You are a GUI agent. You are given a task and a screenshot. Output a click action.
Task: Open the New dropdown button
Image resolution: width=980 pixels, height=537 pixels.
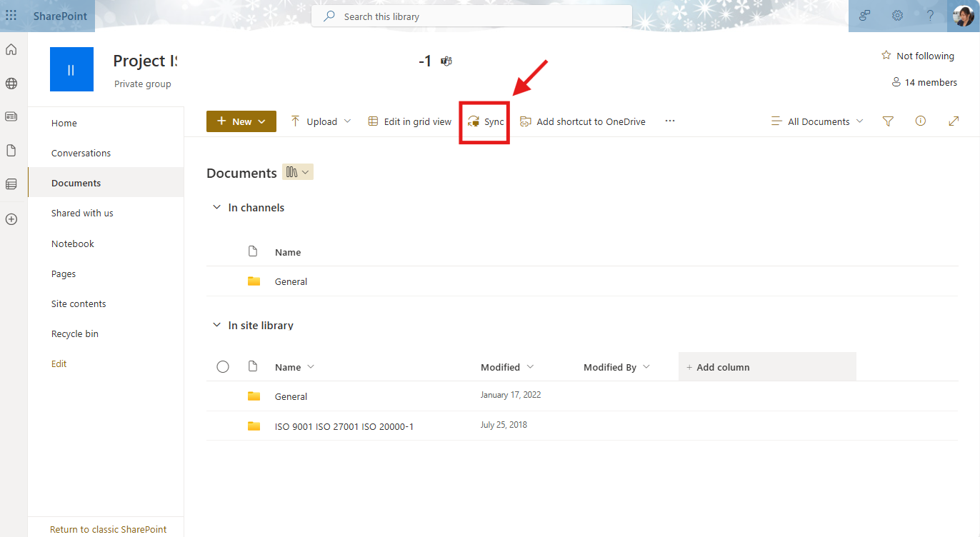click(241, 121)
